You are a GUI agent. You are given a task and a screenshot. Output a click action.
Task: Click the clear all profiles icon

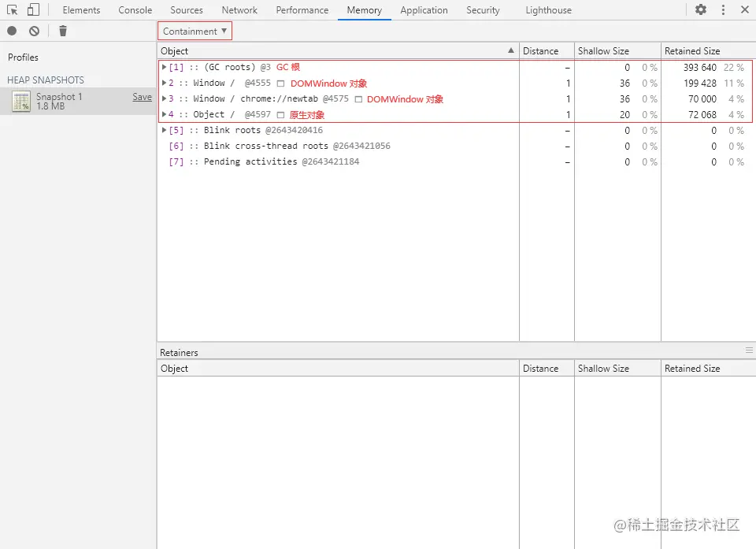[34, 32]
